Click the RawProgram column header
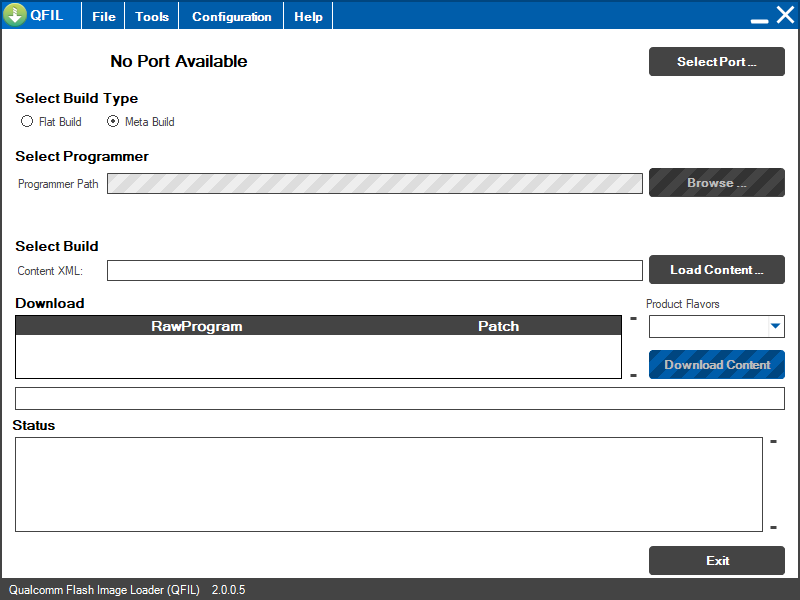This screenshot has height=600, width=800. [x=196, y=326]
